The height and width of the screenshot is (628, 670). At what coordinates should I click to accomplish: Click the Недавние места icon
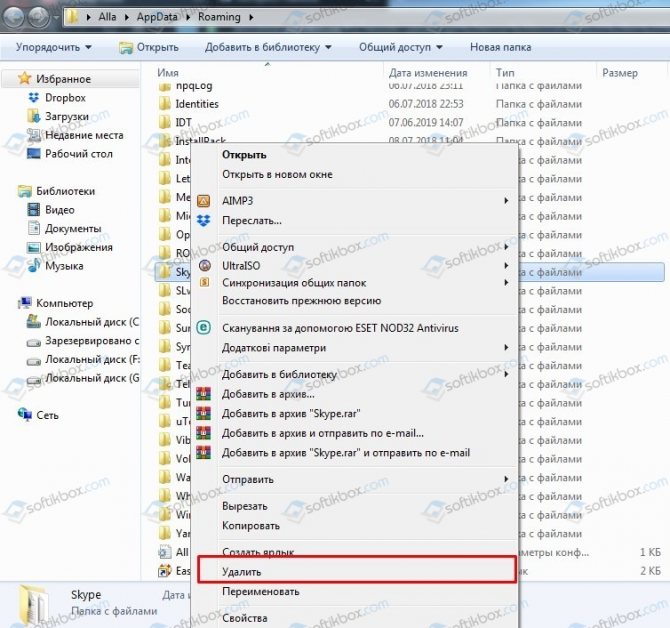[33, 135]
